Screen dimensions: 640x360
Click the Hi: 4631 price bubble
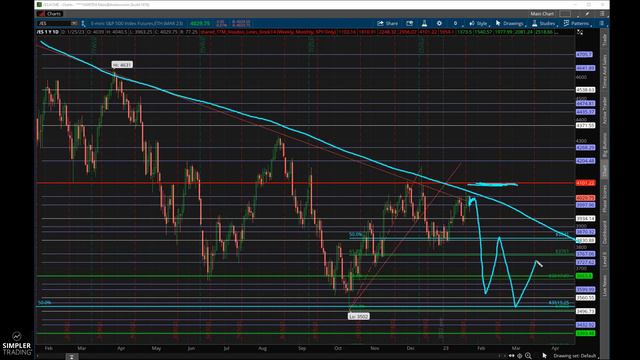[x=122, y=65]
